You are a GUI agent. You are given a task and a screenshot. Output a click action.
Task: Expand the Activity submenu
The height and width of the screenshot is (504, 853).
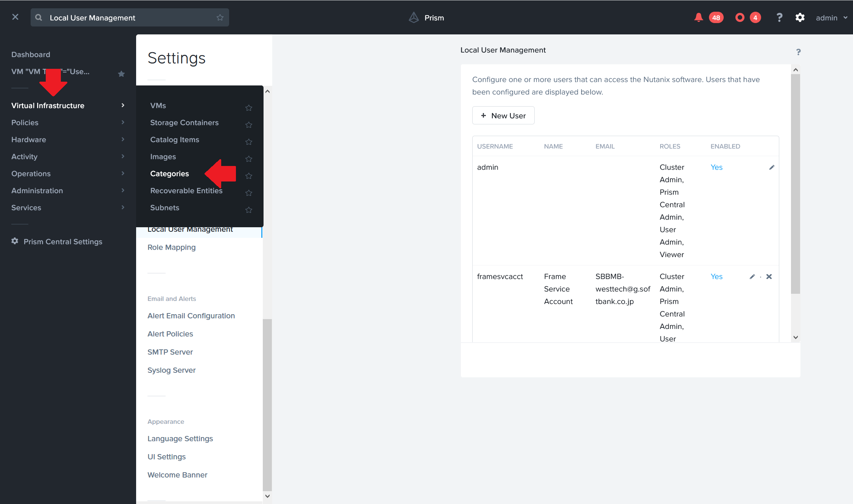(x=123, y=156)
